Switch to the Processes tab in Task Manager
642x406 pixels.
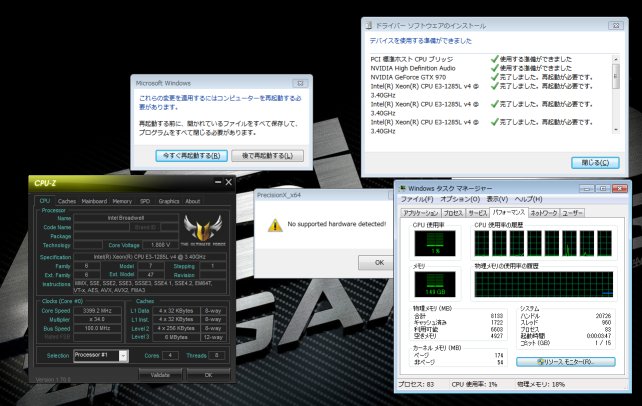click(453, 213)
